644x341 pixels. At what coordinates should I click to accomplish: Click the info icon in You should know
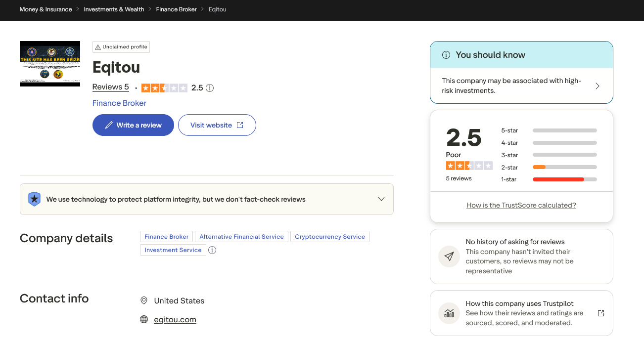[x=446, y=55]
